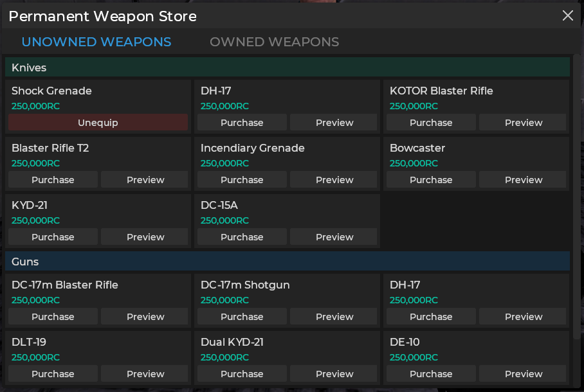Switch to the Owned Weapons tab
The height and width of the screenshot is (392, 584).
coord(274,42)
